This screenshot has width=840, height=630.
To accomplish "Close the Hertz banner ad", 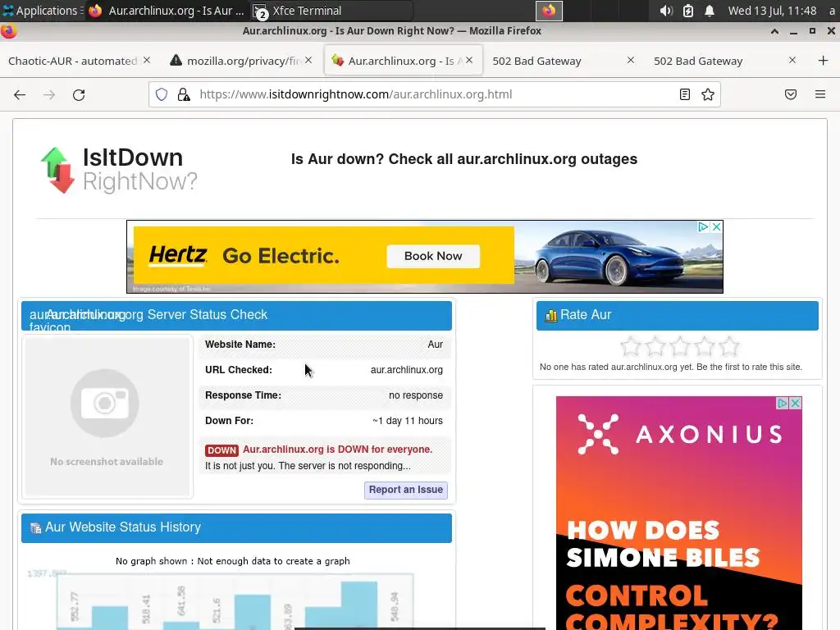I will (716, 226).
